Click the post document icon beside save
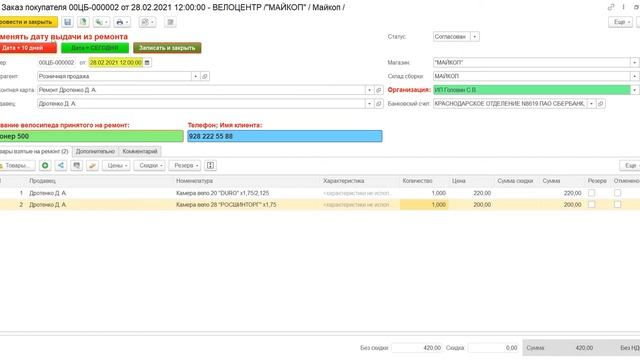The width and height of the screenshot is (640, 360). point(83,22)
